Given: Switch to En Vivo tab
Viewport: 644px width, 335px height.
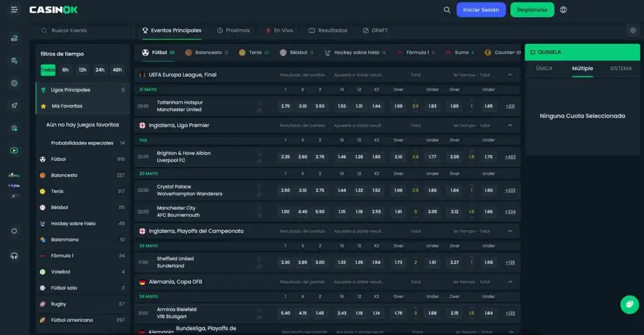Looking at the screenshot, I should (279, 30).
